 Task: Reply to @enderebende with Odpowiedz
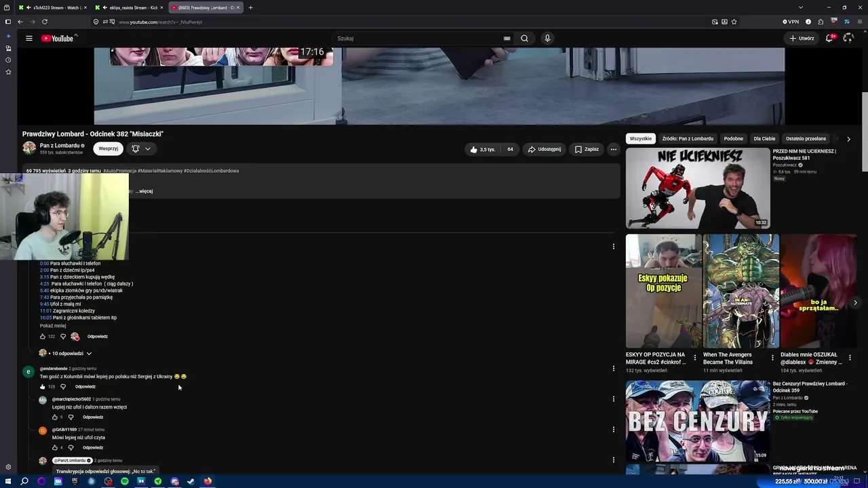coord(85,387)
